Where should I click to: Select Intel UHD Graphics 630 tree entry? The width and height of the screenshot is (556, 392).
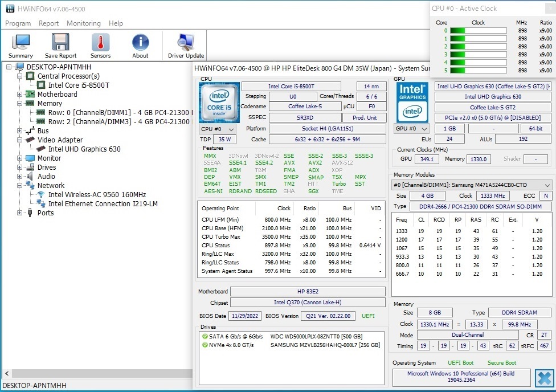pos(84,149)
